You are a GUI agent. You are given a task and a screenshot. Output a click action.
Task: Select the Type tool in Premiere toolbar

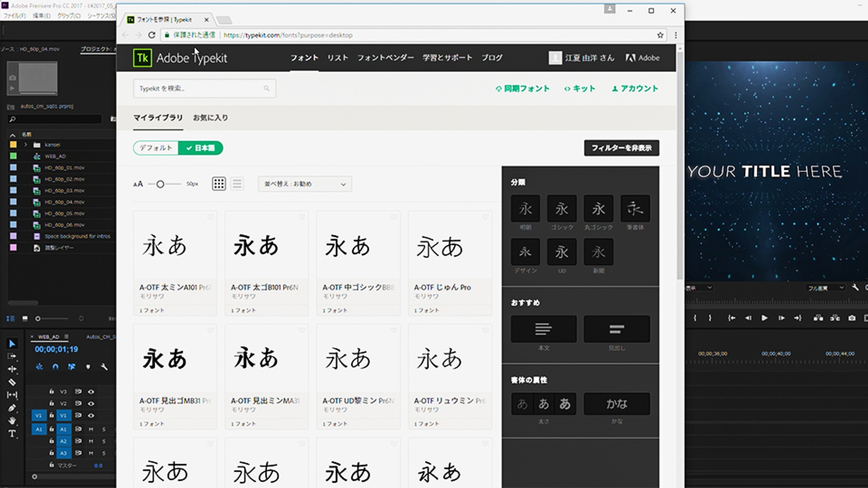pyautogui.click(x=12, y=434)
